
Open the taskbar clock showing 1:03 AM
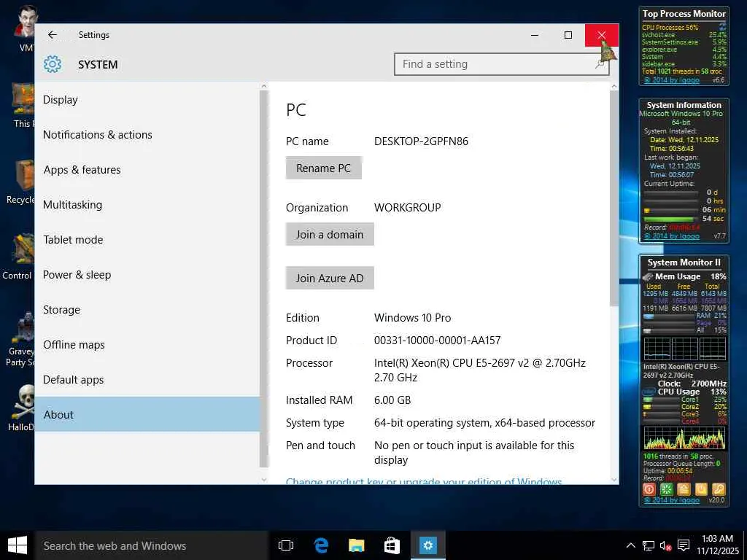pyautogui.click(x=718, y=545)
